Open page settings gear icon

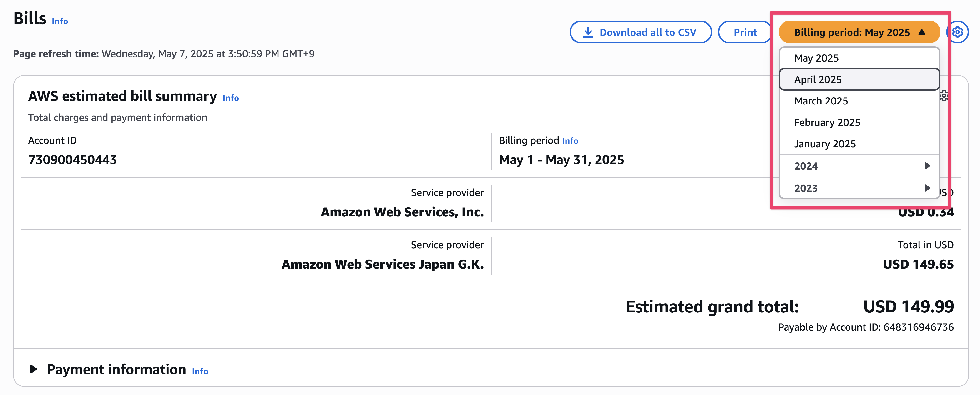[958, 32]
